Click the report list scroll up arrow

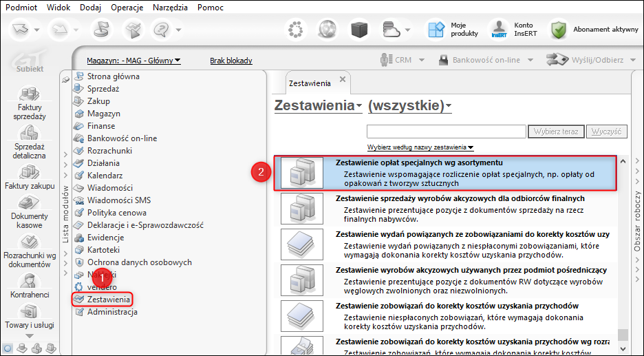(x=623, y=161)
